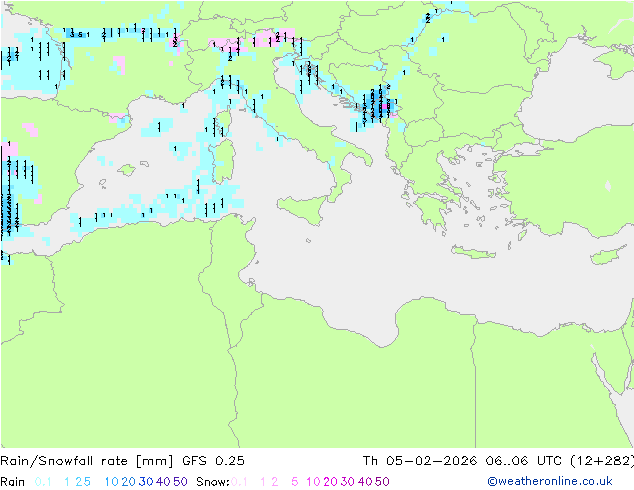Click the island of Sicily on map
Screen dimensions: 634x490
click(x=304, y=208)
